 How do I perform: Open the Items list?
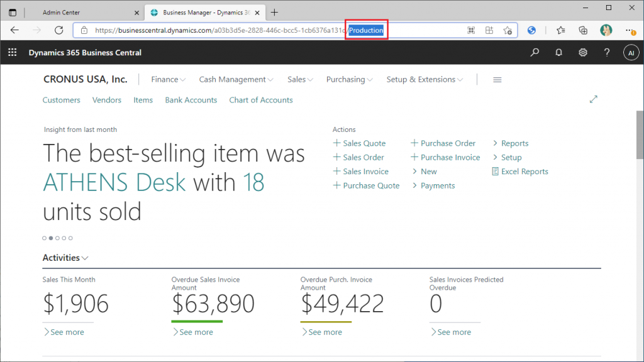point(143,100)
